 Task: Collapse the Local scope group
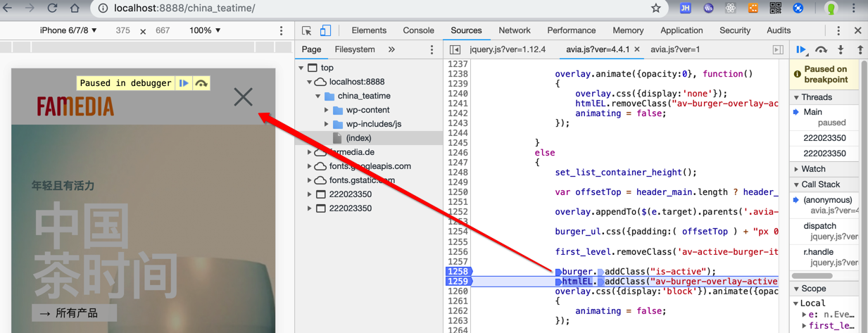[797, 303]
